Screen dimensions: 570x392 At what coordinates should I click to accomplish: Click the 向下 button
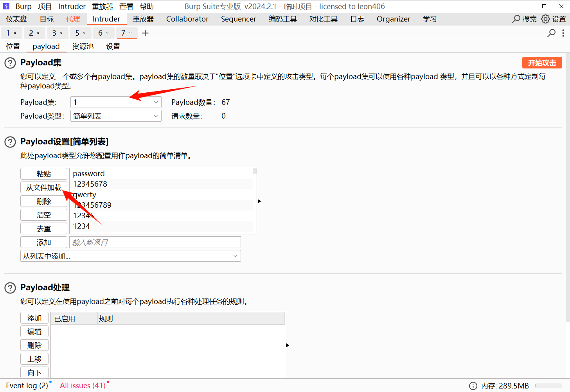34,372
